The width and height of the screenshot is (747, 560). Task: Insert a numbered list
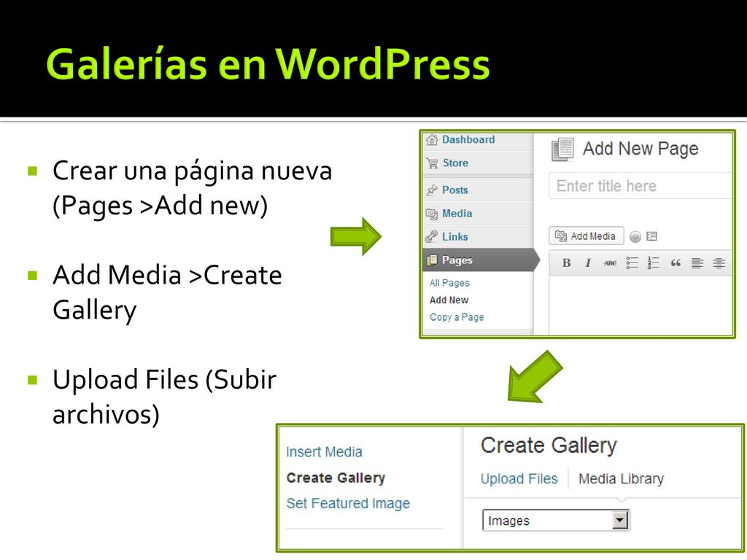(654, 262)
